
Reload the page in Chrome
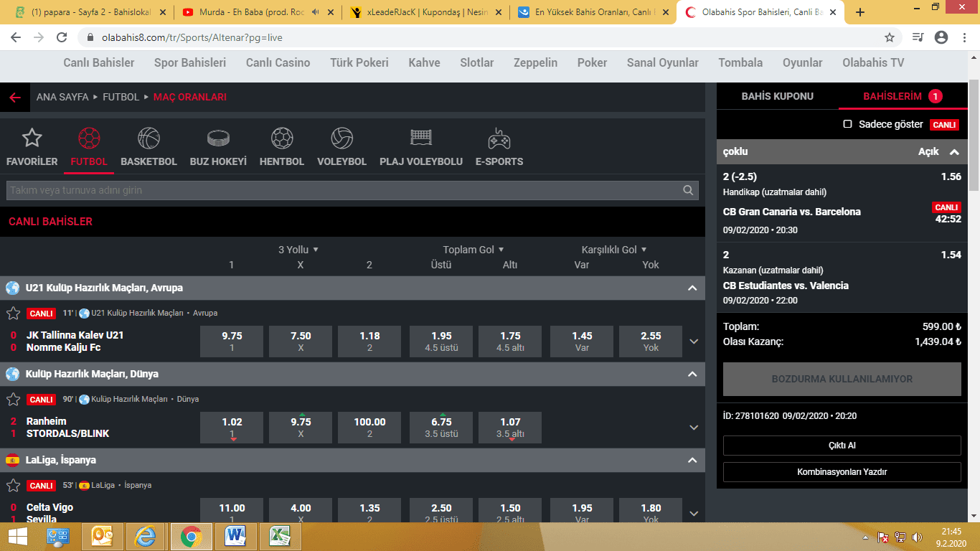62,37
